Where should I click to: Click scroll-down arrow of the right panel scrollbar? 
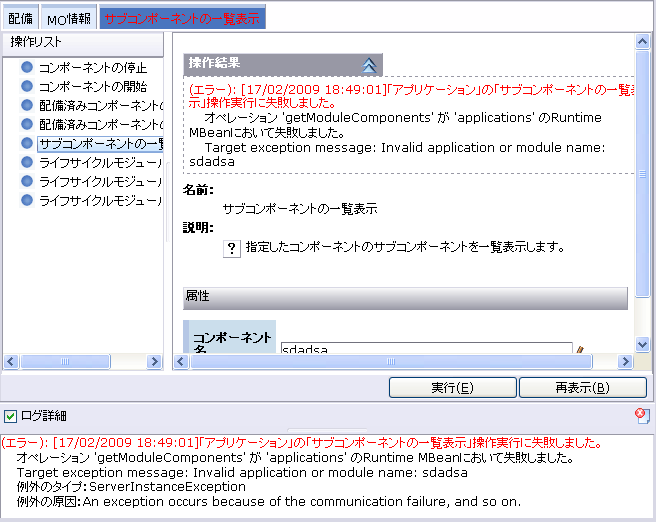coord(642,343)
